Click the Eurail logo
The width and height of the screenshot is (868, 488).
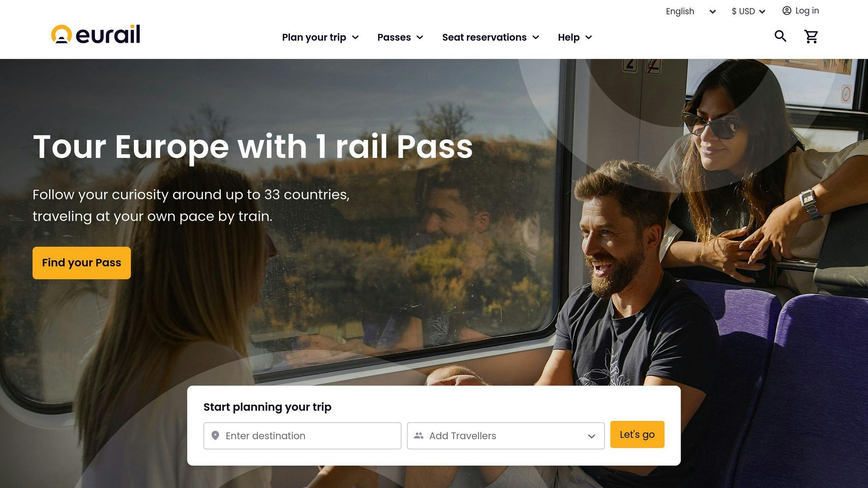(x=95, y=34)
